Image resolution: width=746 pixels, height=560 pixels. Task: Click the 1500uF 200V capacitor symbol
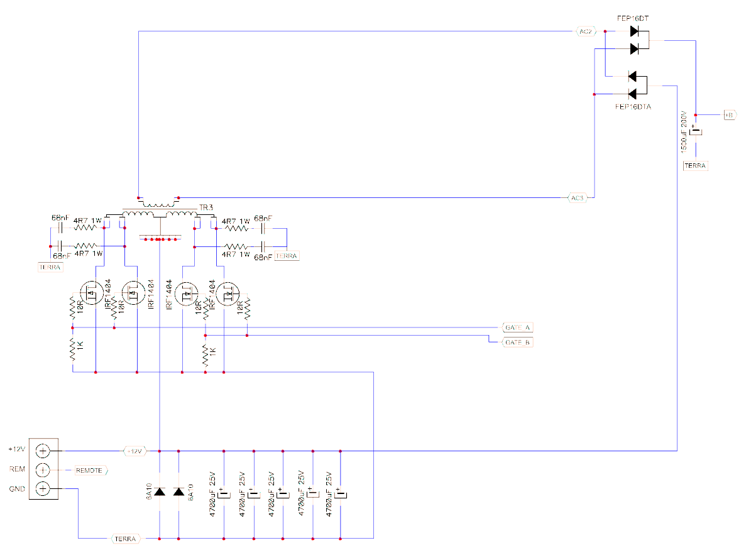tap(696, 131)
